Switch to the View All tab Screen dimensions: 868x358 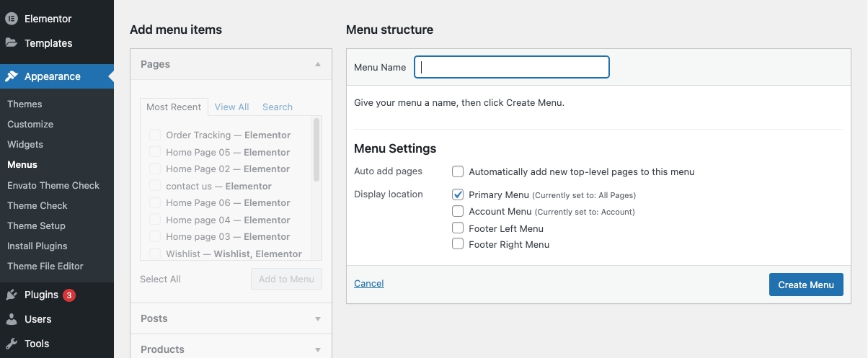point(231,107)
